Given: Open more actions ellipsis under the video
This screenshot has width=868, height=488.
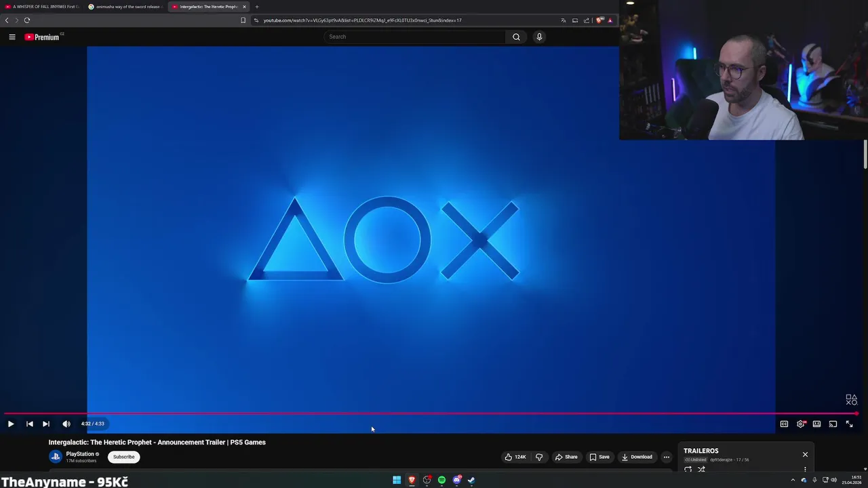Looking at the screenshot, I should 667,457.
